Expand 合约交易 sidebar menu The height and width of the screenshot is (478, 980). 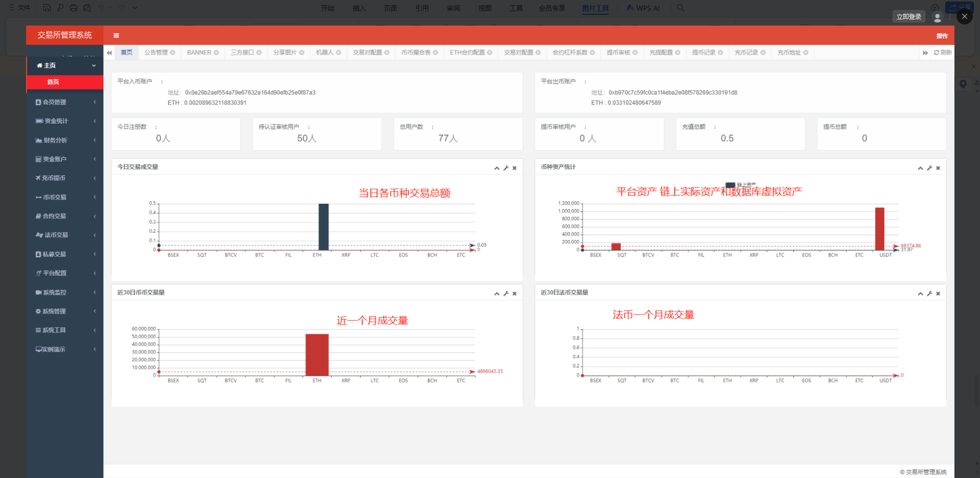65,216
